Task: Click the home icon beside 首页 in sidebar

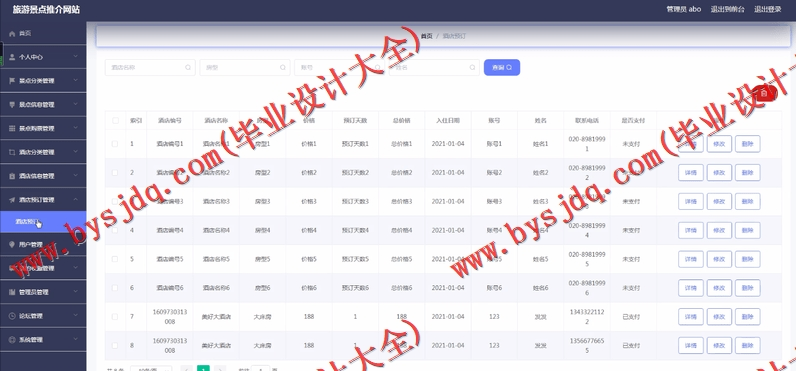Action: [x=12, y=33]
